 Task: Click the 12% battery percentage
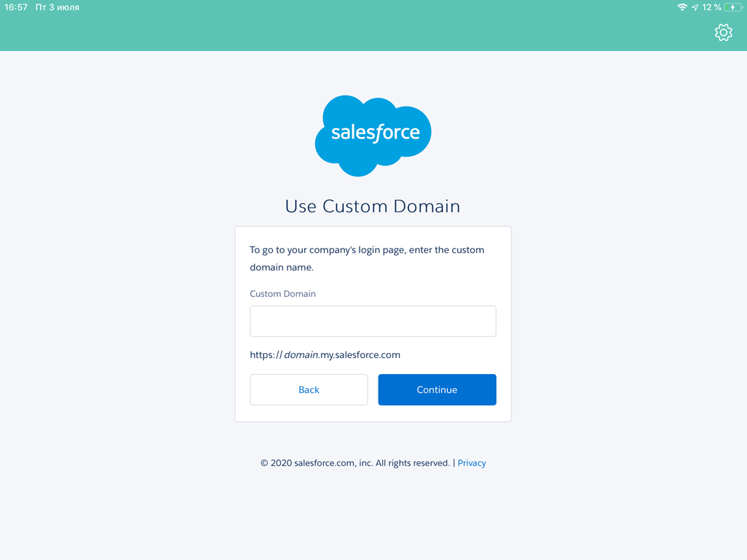713,7
